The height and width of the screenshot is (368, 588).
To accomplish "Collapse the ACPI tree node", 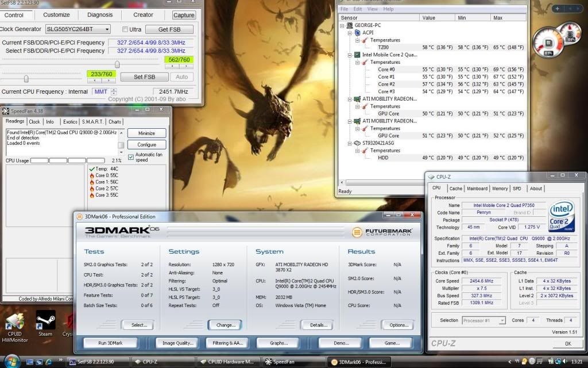I will [x=350, y=33].
